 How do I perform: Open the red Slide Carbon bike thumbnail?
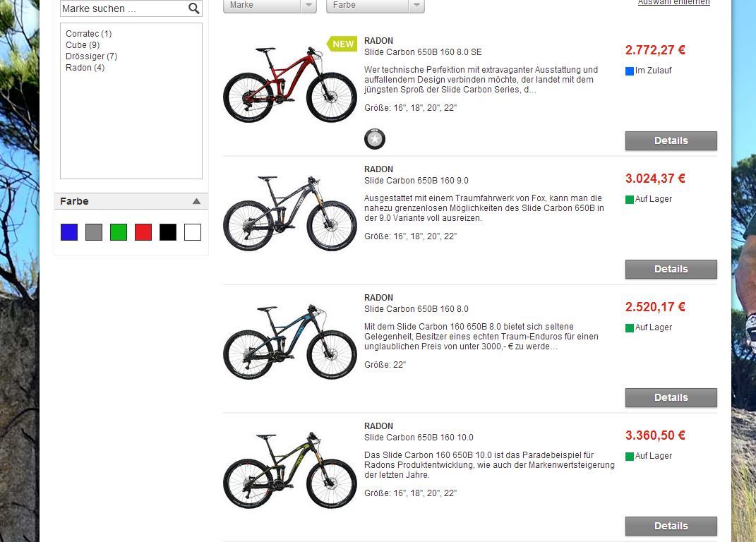(290, 85)
